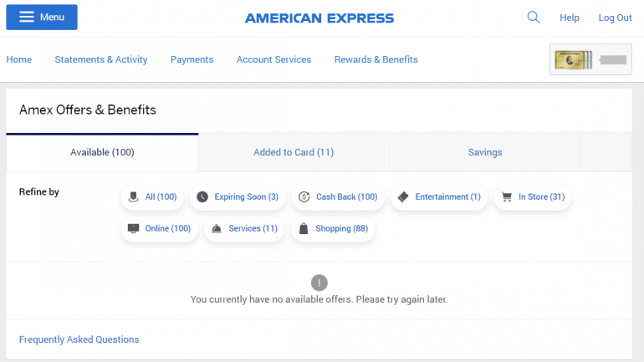Click the In Store cart icon
Viewport: 644px width, 362px height.
pyautogui.click(x=506, y=197)
